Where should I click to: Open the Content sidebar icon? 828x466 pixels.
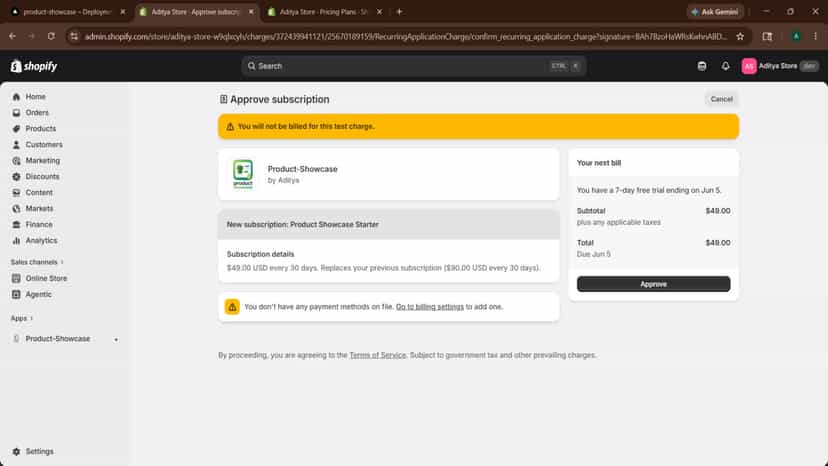coord(16,192)
